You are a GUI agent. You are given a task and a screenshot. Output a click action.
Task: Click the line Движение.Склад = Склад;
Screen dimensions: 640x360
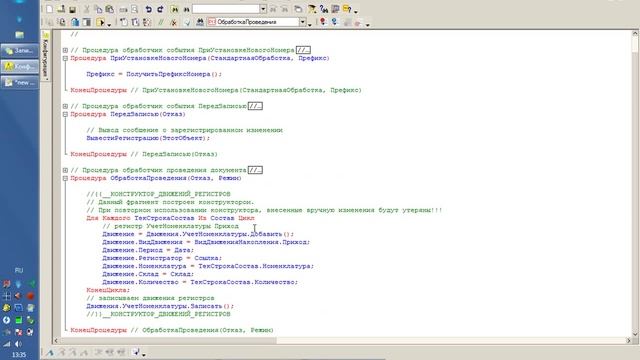tap(148, 274)
